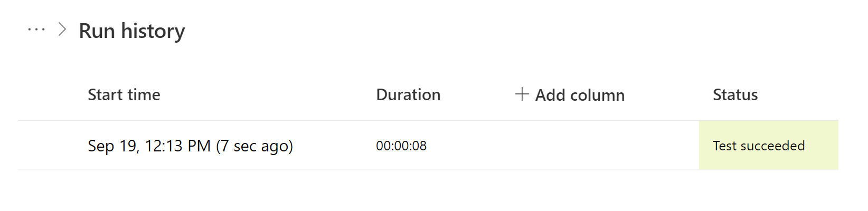This screenshot has width=868, height=211.
Task: Click the empty cell beneath Add column
Action: point(570,146)
